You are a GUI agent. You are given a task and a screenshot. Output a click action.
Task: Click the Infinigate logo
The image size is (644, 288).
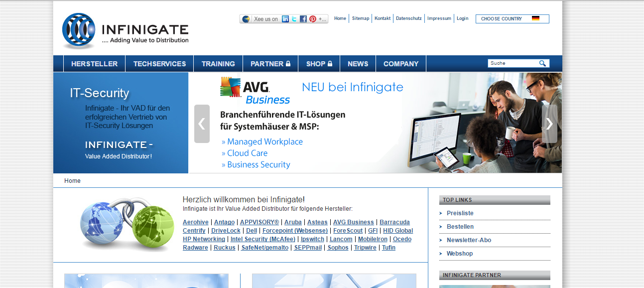click(126, 31)
